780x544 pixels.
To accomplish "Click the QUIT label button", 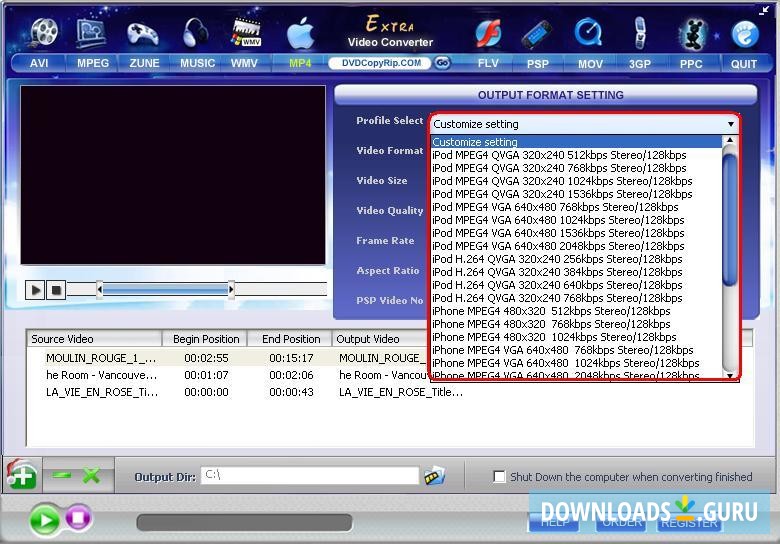I will pos(744,64).
